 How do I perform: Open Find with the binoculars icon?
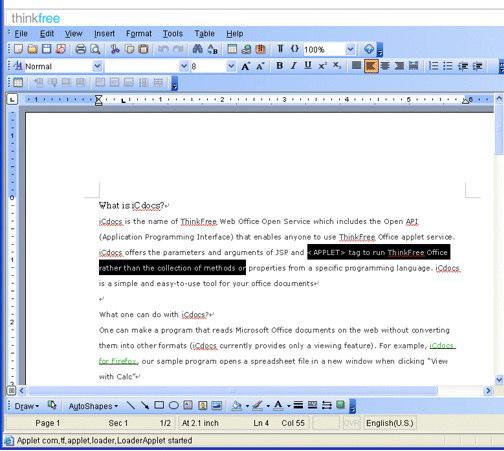click(197, 49)
